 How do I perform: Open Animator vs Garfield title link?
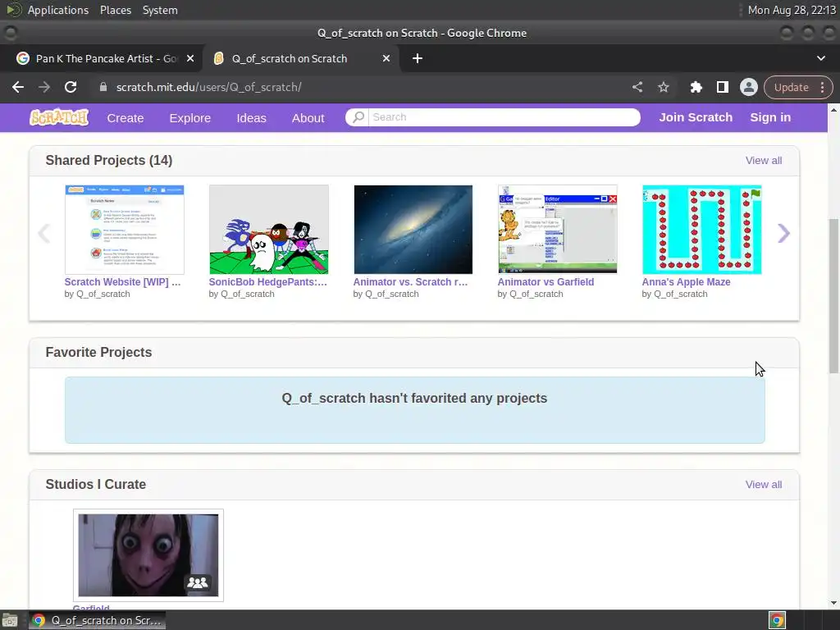pyautogui.click(x=546, y=282)
